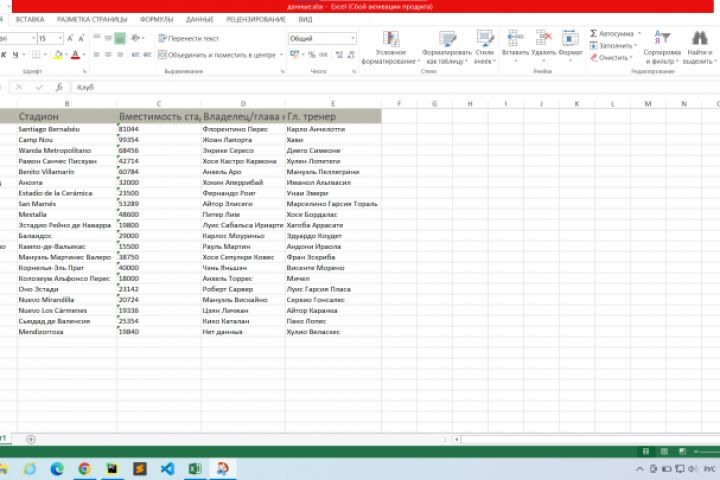Open Форматировать как таблицу gallery
720x480 pixels.
coord(446,47)
